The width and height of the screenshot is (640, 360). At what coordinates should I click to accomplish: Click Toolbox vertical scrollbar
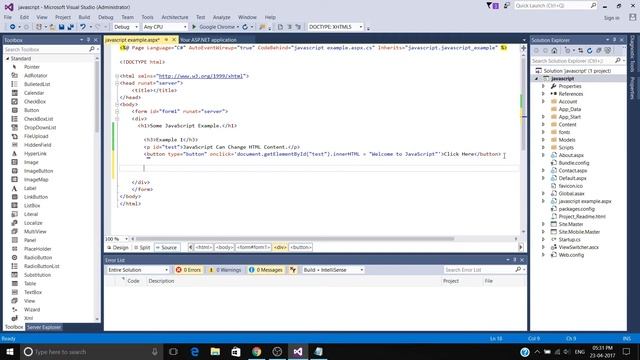(x=97, y=98)
